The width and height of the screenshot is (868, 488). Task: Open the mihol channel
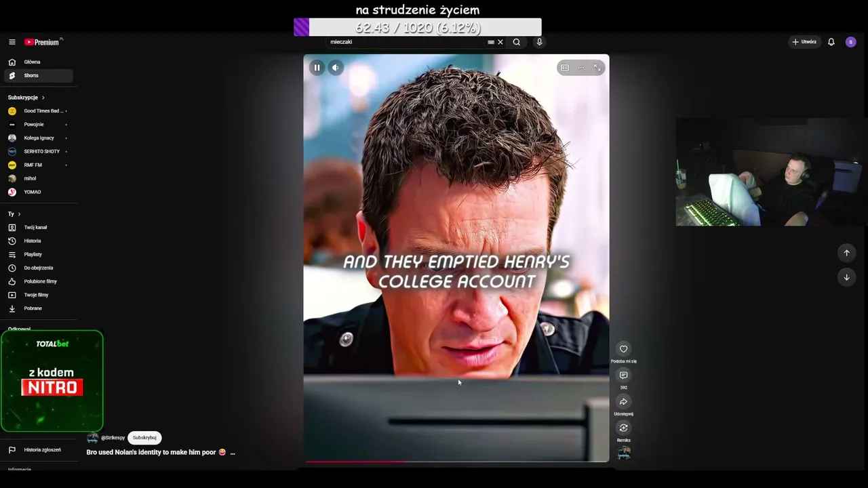[38, 178]
